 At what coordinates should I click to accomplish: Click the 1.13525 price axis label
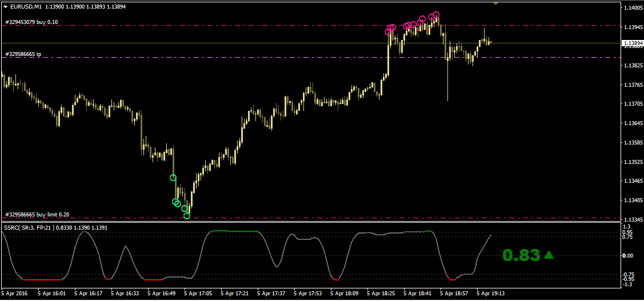pyautogui.click(x=633, y=162)
